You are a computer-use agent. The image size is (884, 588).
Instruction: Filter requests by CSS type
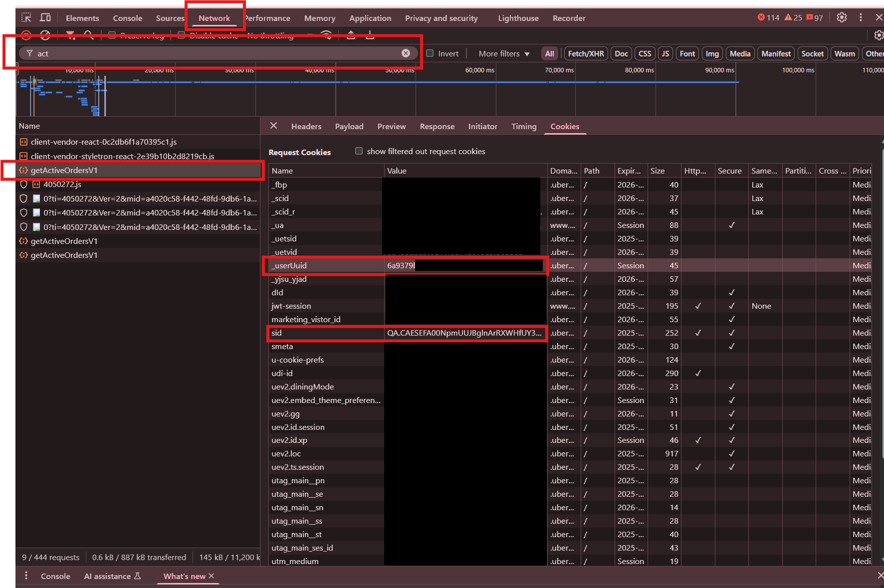645,53
